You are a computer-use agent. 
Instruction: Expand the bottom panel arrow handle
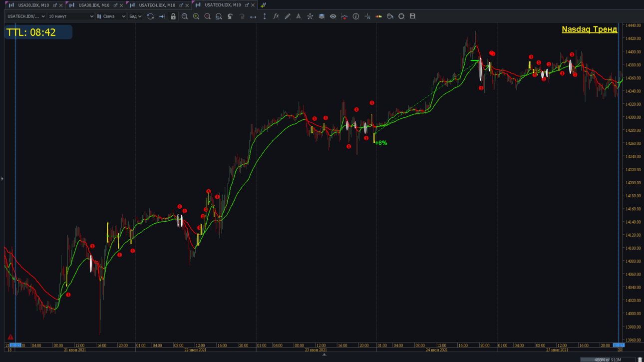(324, 355)
